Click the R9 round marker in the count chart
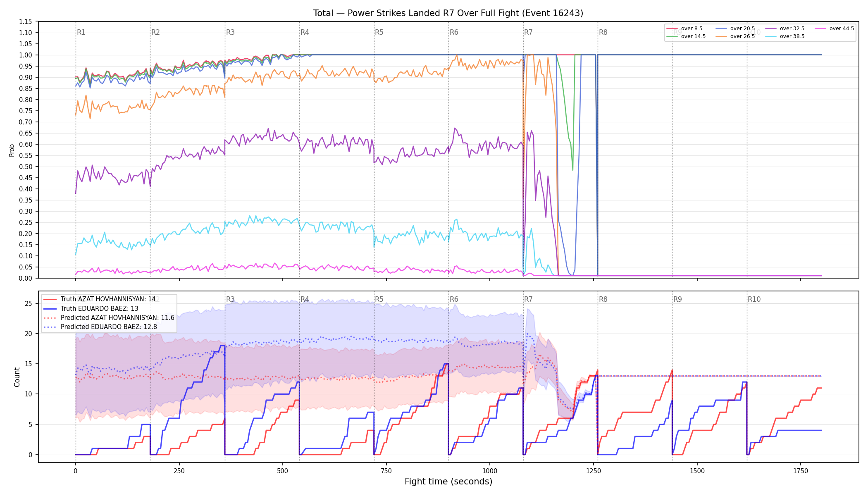Viewport: 868px width, 496px height. click(677, 299)
